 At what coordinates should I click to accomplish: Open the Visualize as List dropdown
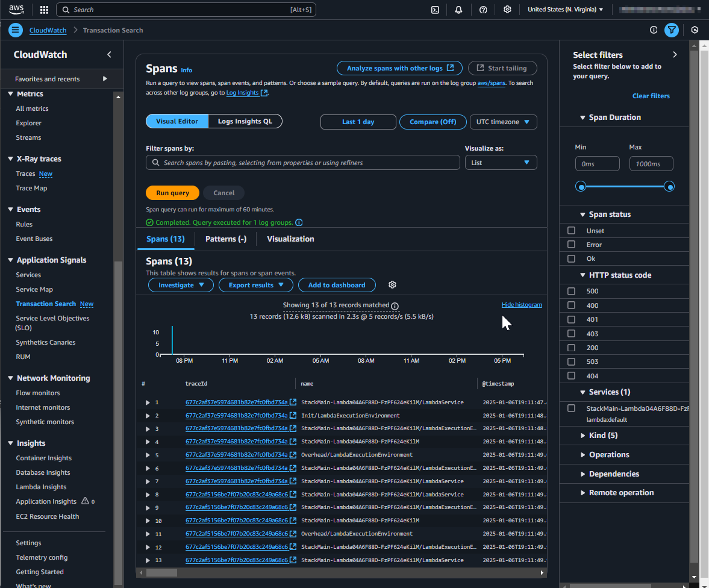pyautogui.click(x=501, y=162)
